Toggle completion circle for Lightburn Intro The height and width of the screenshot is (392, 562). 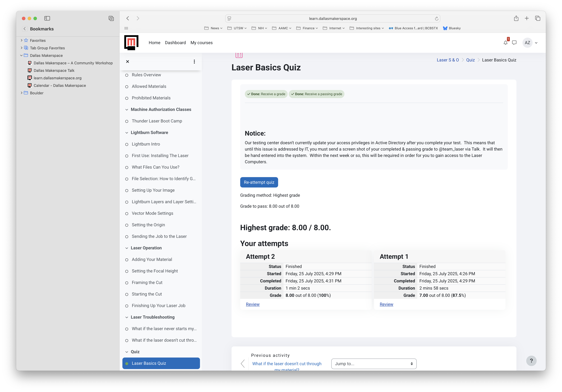point(127,145)
